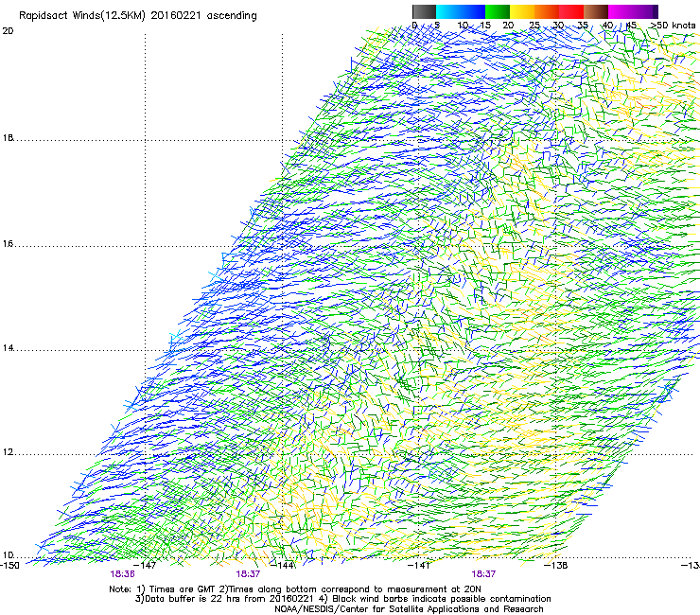Click the latitude label 16
The width and height of the screenshot is (700, 615).
(x=8, y=244)
